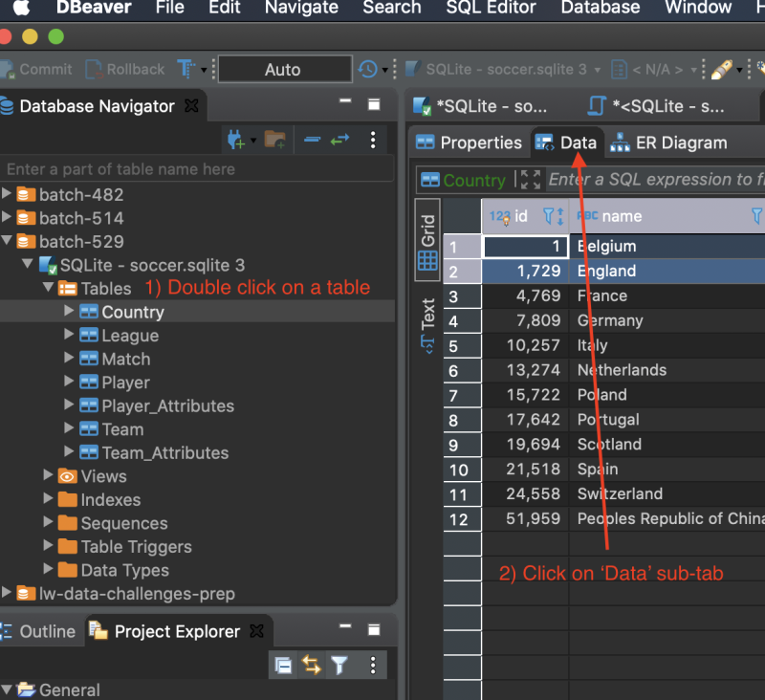Expand the Data Types folder

48,568
